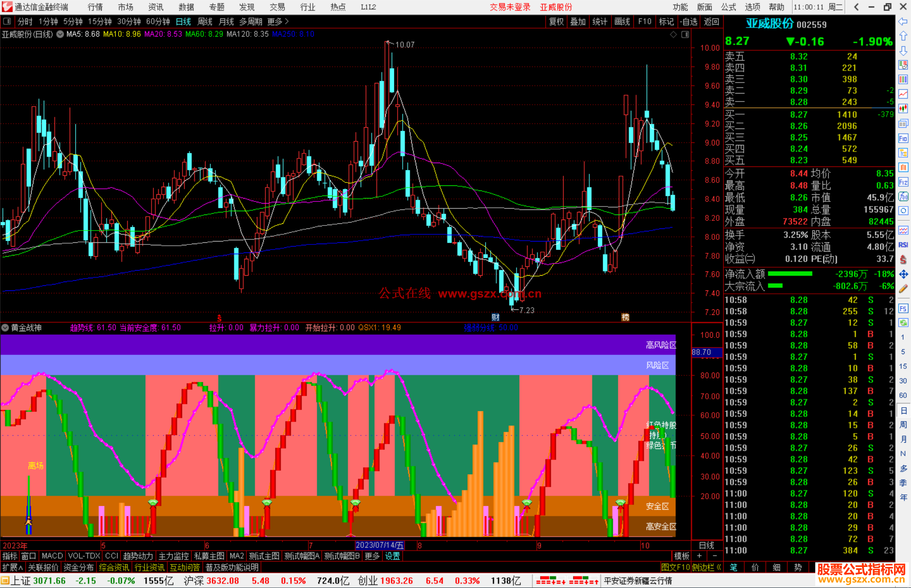Toggle the side panel icon at chart top-right
911x588 pixels.
(x=685, y=35)
